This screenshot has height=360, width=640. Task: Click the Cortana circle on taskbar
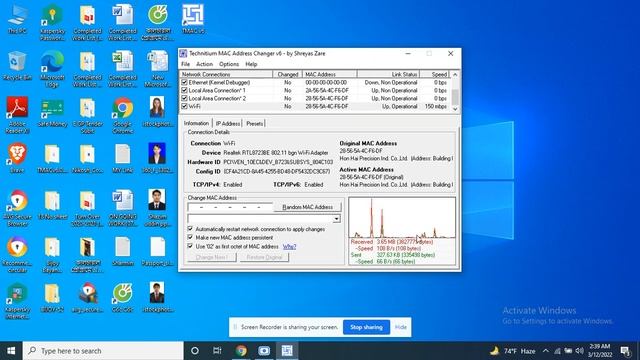pos(195,351)
